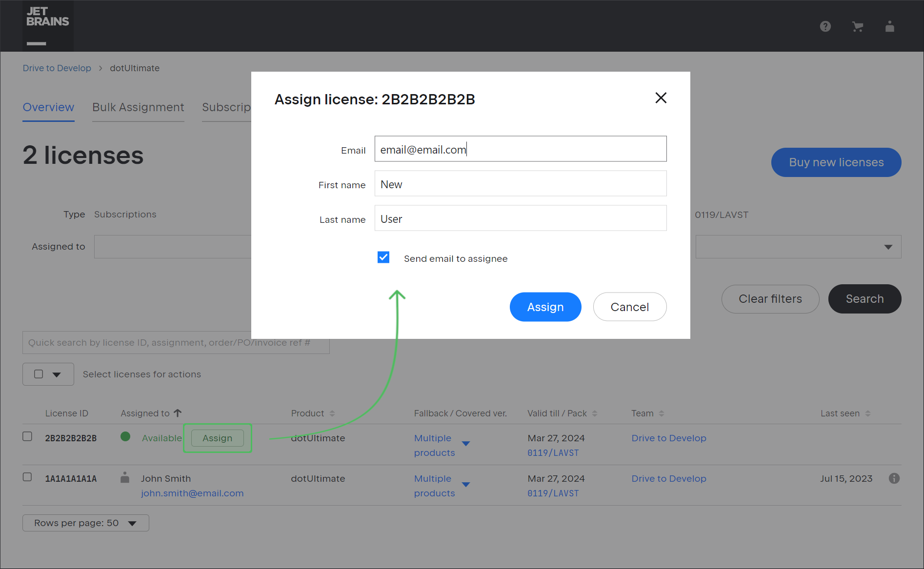924x569 pixels.
Task: Click the John Smith name
Action: [x=166, y=478]
